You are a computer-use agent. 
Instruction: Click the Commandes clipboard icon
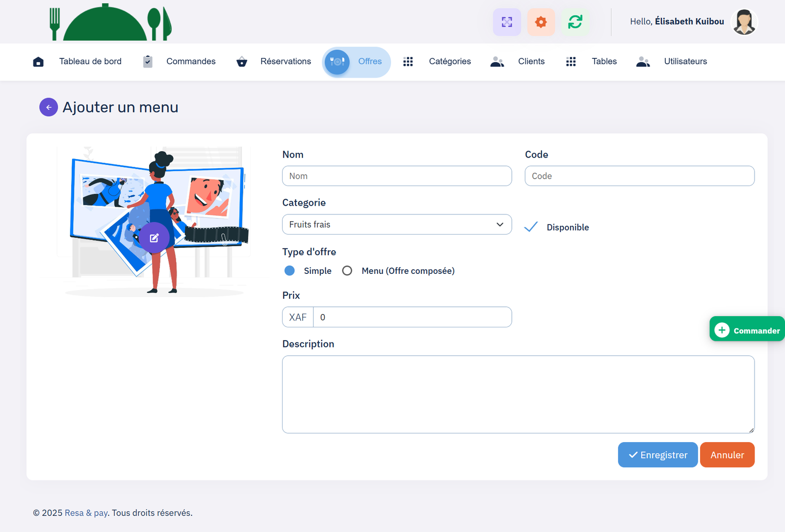[x=148, y=62]
